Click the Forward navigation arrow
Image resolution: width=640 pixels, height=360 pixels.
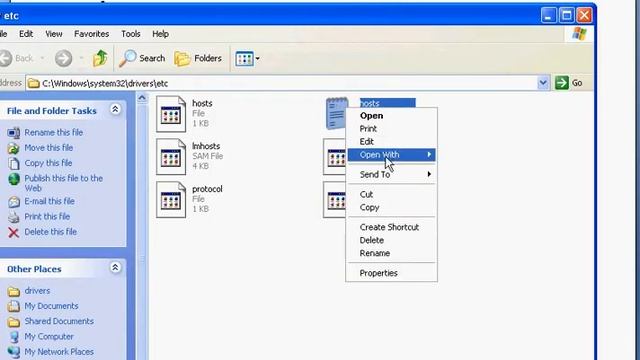click(63, 58)
